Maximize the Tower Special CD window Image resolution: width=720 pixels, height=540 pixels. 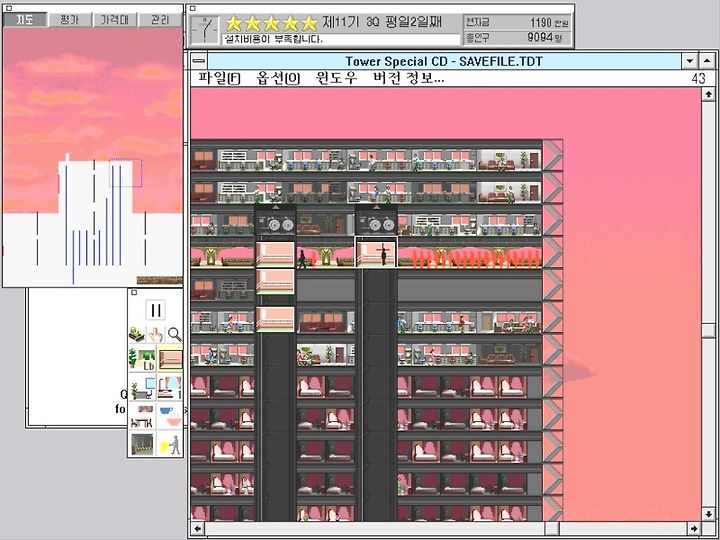pyautogui.click(x=707, y=61)
